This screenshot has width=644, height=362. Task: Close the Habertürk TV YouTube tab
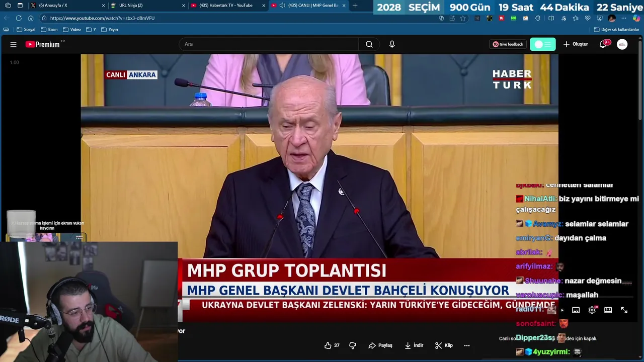point(264,6)
